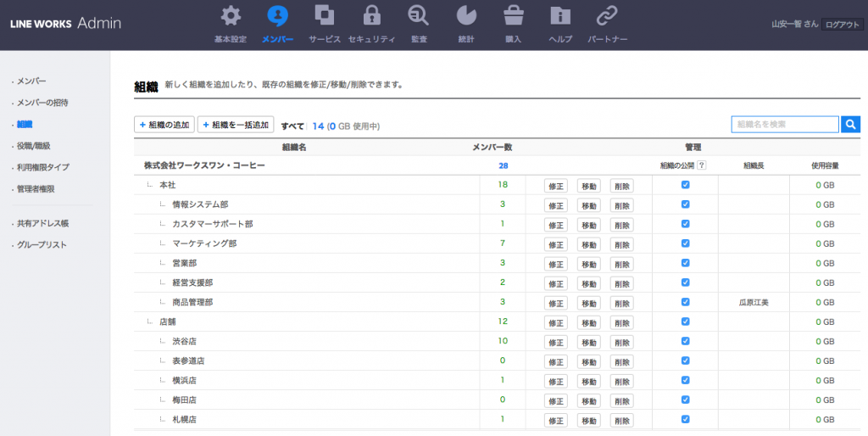The width and height of the screenshot is (868, 436).
Task: Open the 購入 basket icon
Action: tap(513, 17)
